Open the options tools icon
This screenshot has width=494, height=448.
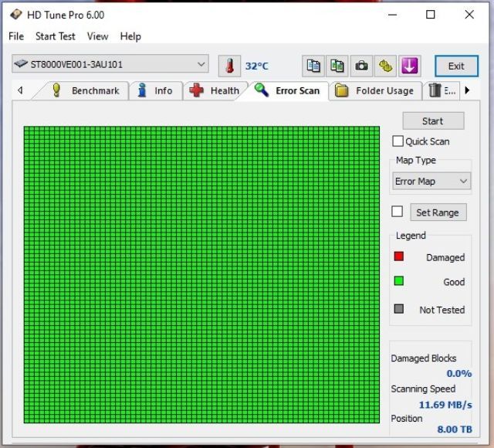pyautogui.click(x=385, y=66)
